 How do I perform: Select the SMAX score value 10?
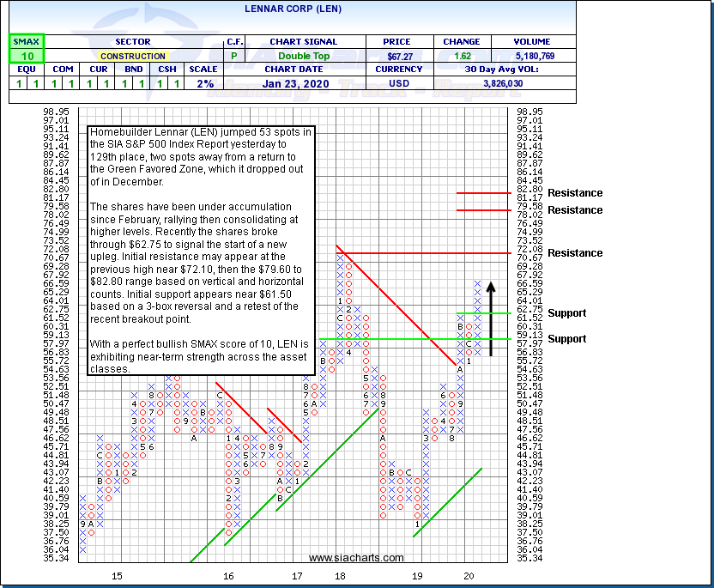[26, 56]
